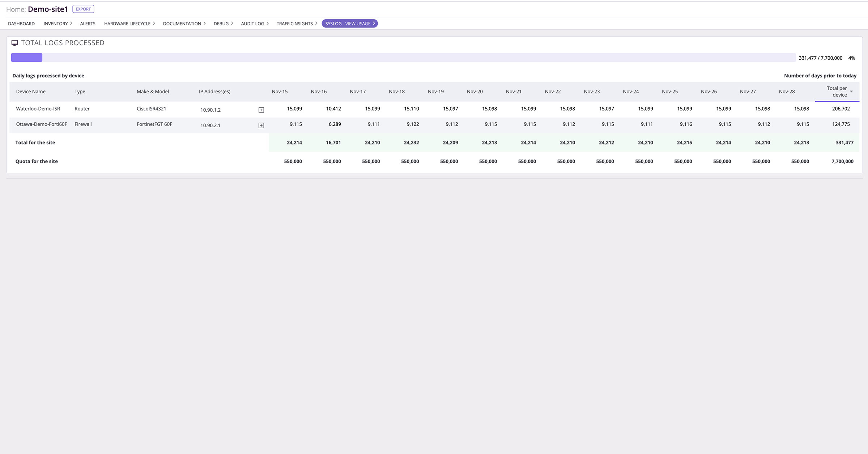Click the monitor icon beside Total Logs Processed
The image size is (868, 454).
pyautogui.click(x=15, y=43)
